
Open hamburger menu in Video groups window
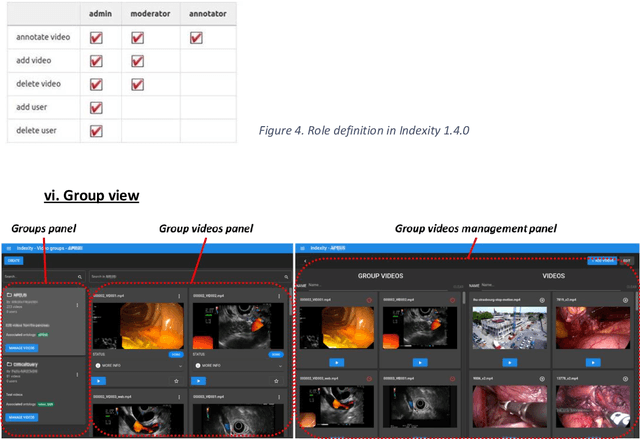[x=8, y=247]
